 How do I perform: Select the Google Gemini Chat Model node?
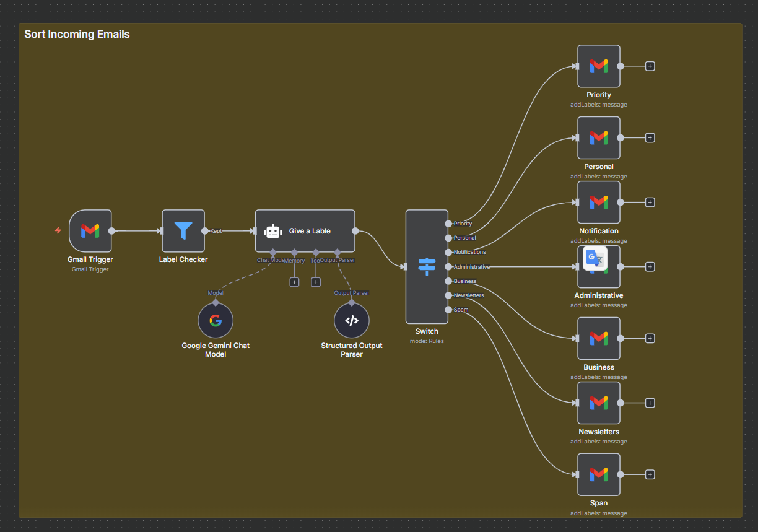216,321
